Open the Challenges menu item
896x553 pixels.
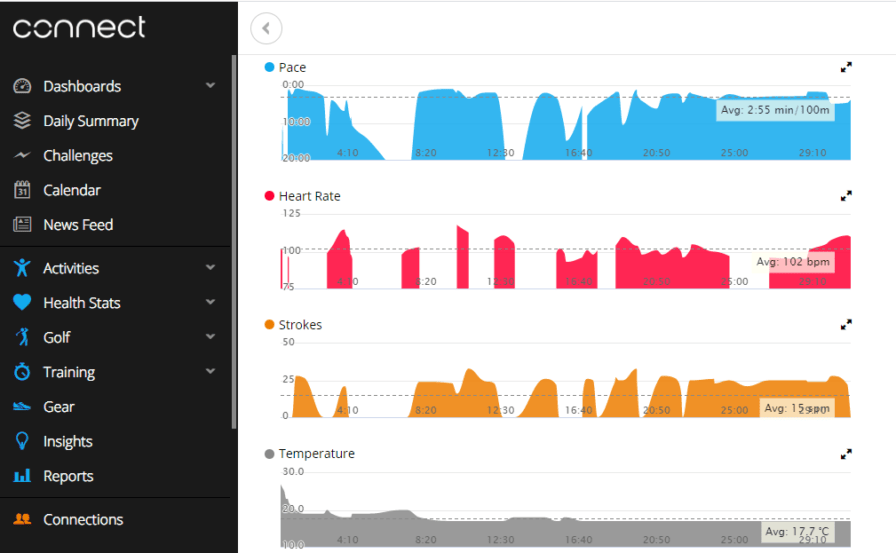[x=77, y=156]
